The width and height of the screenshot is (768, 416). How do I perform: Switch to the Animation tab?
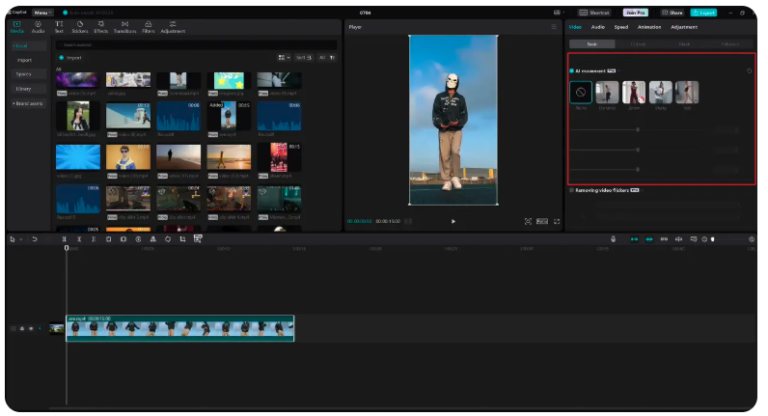point(648,27)
